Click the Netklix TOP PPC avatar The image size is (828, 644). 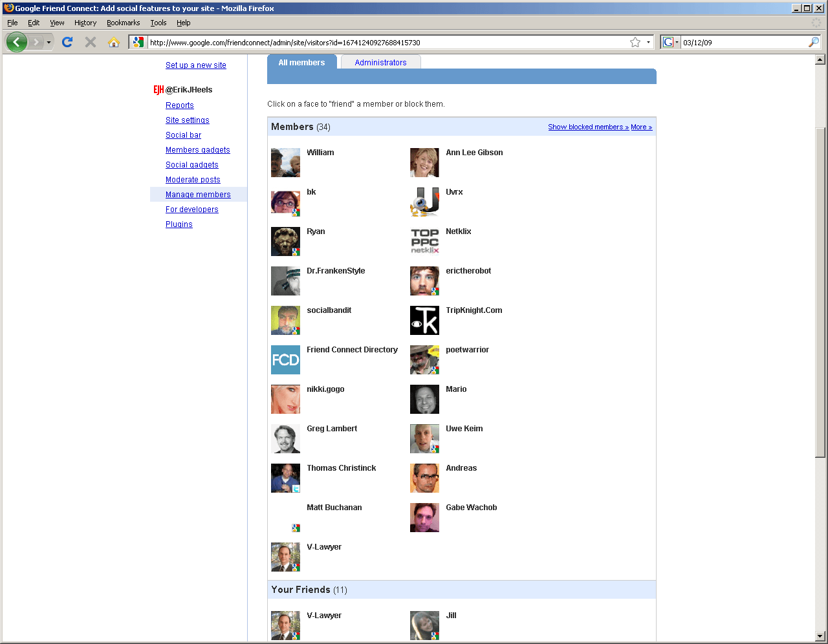tap(424, 242)
